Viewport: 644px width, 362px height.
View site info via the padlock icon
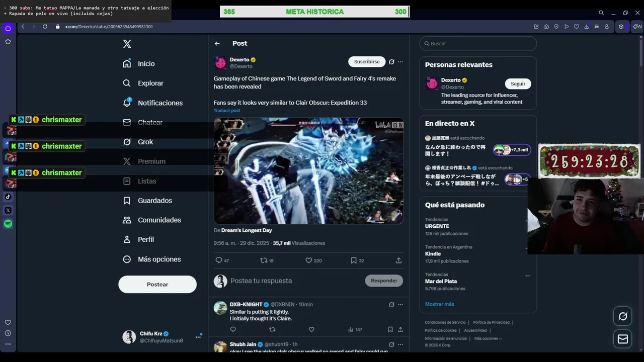57,27
